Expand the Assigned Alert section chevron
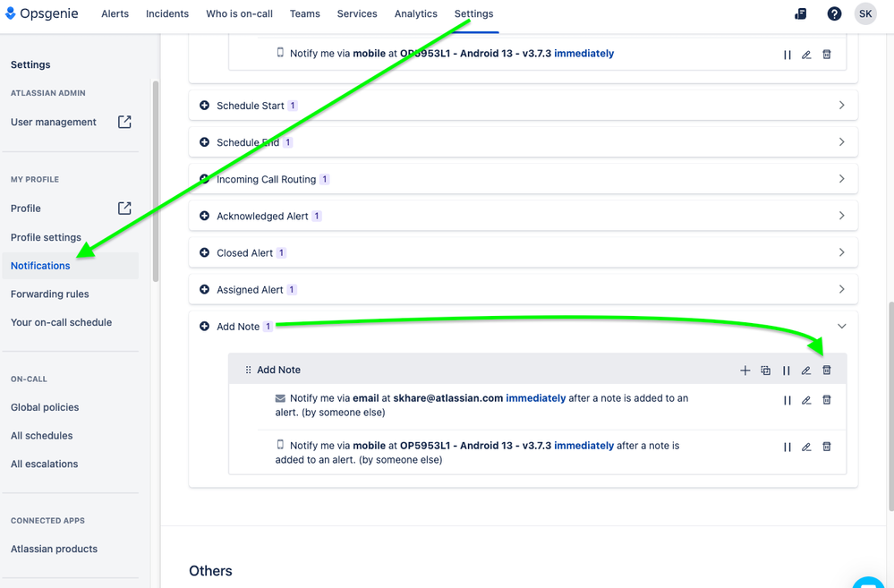The width and height of the screenshot is (894, 588). coord(841,289)
